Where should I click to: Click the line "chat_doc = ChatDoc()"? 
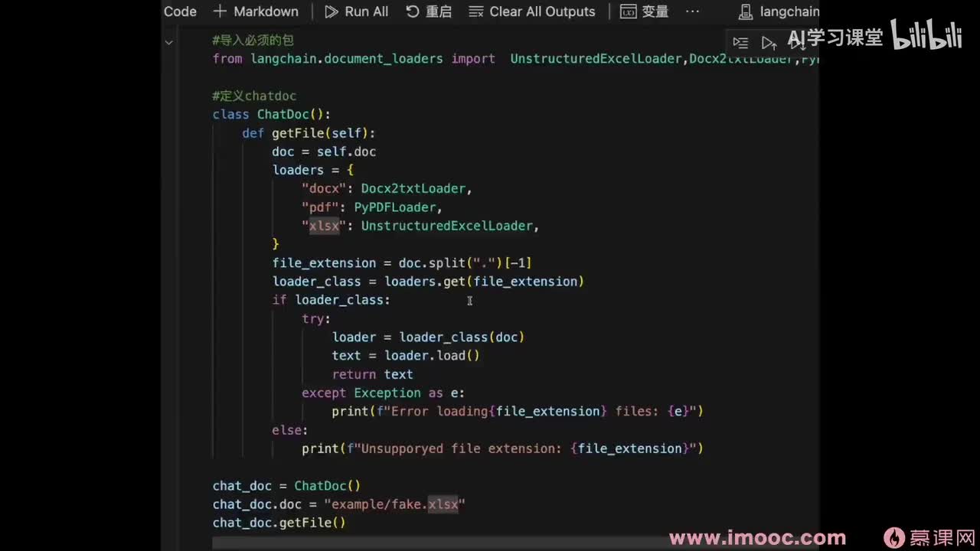click(286, 485)
